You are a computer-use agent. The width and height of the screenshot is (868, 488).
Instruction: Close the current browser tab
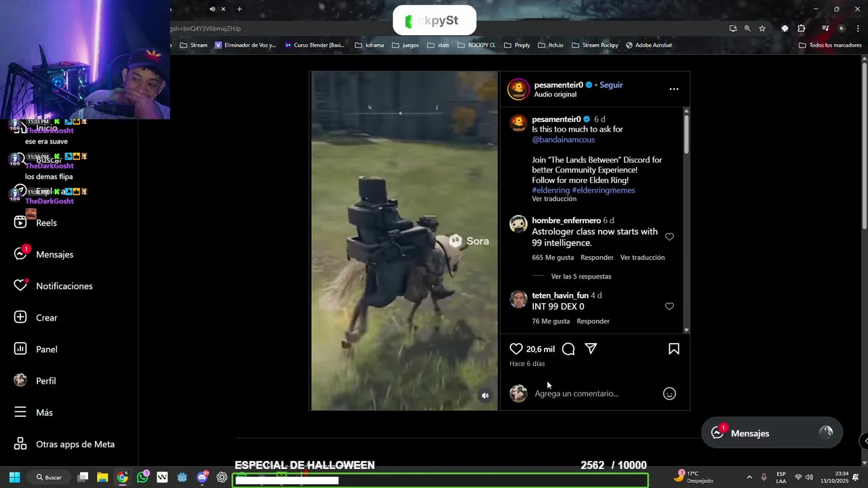point(223,9)
